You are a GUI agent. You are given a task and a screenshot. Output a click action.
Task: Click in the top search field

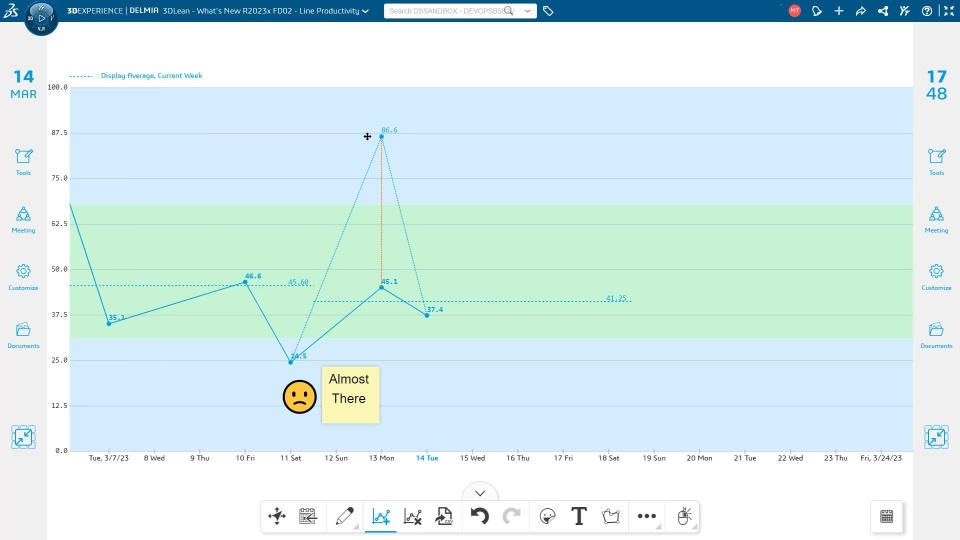440,11
